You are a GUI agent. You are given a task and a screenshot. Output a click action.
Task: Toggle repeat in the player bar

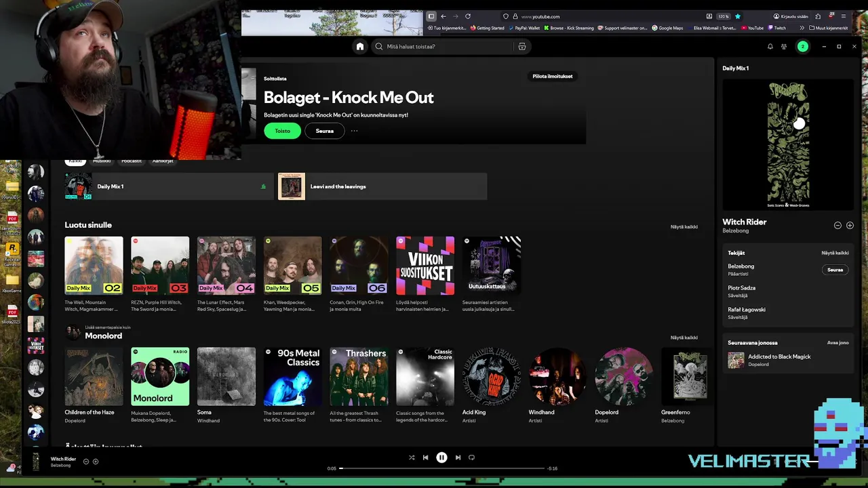471,457
